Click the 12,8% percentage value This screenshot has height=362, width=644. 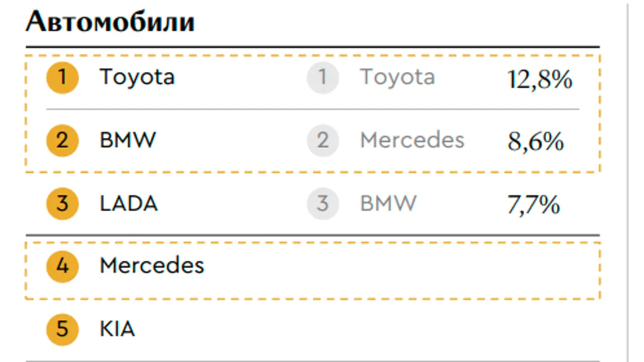point(540,79)
